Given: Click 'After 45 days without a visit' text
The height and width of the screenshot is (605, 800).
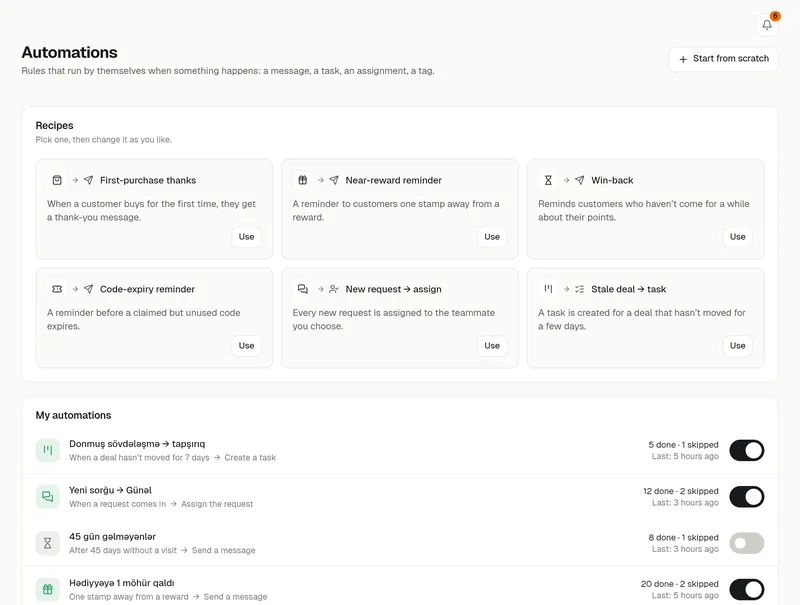Looking at the screenshot, I should 123,550.
